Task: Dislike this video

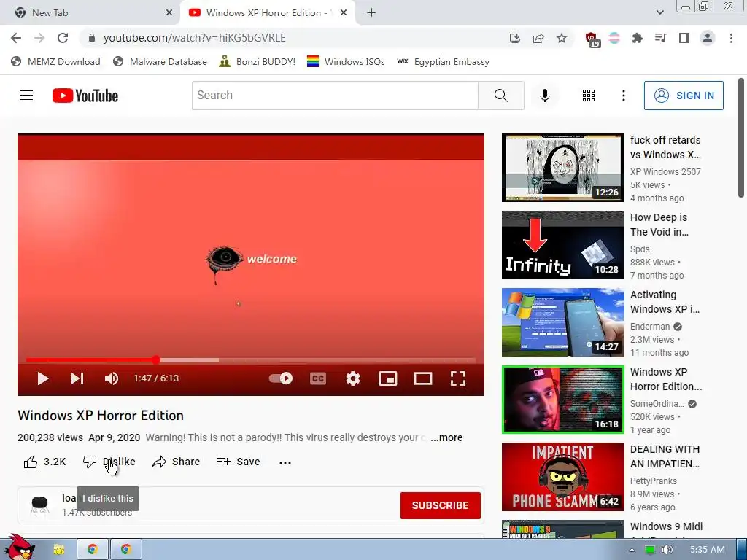Action: (109, 462)
